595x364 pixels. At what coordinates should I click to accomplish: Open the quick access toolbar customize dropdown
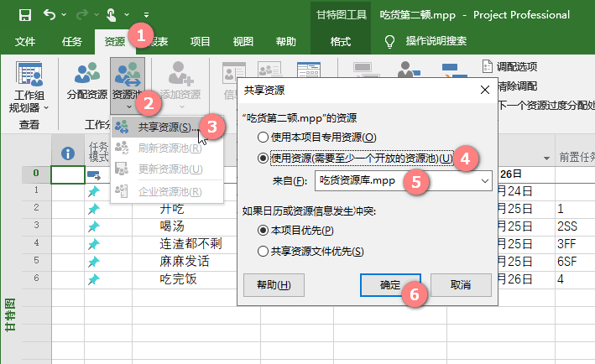pyautogui.click(x=147, y=15)
